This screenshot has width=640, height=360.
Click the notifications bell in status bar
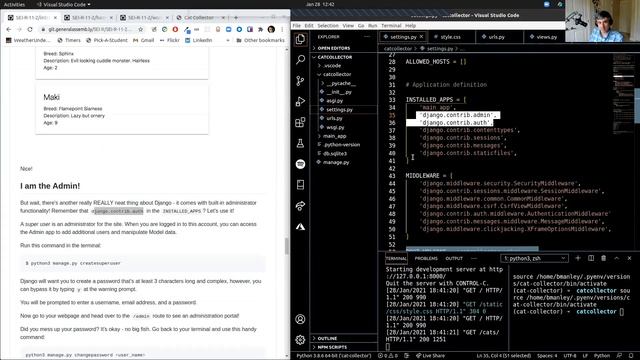[x=631, y=356]
